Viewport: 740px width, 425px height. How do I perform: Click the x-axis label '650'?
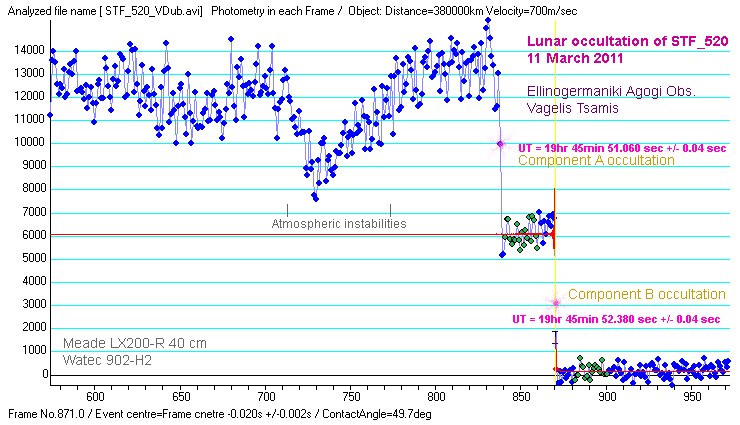pos(181,397)
